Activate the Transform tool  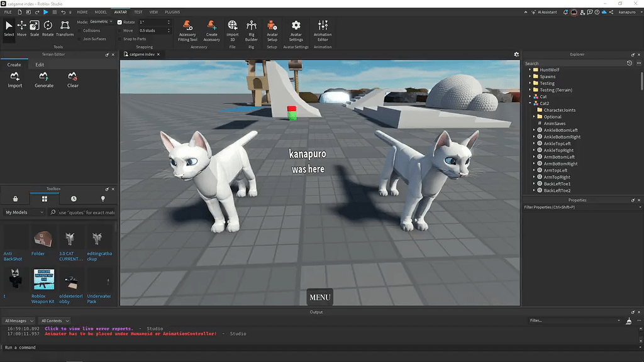(x=65, y=28)
